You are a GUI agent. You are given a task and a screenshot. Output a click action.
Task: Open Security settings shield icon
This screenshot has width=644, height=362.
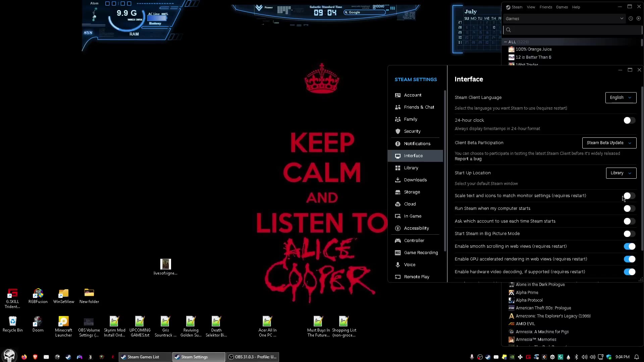tap(398, 131)
